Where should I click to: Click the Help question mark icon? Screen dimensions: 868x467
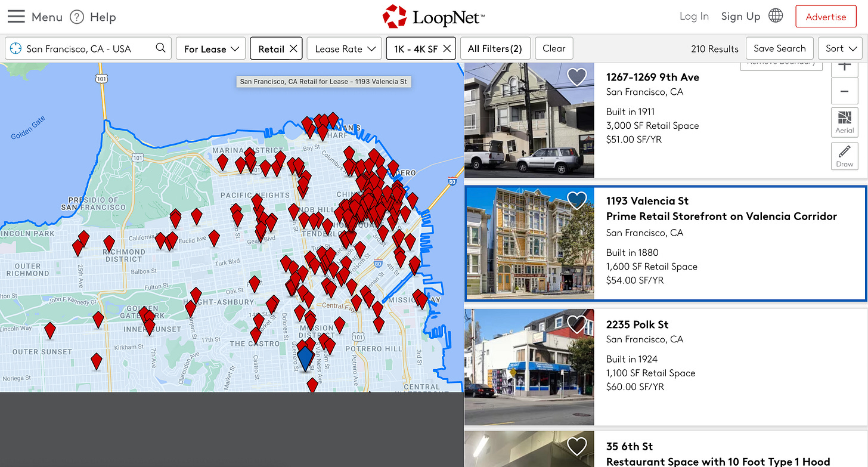coord(77,17)
